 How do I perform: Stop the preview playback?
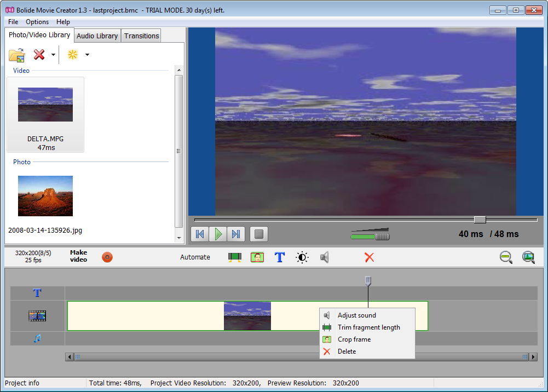pyautogui.click(x=259, y=234)
